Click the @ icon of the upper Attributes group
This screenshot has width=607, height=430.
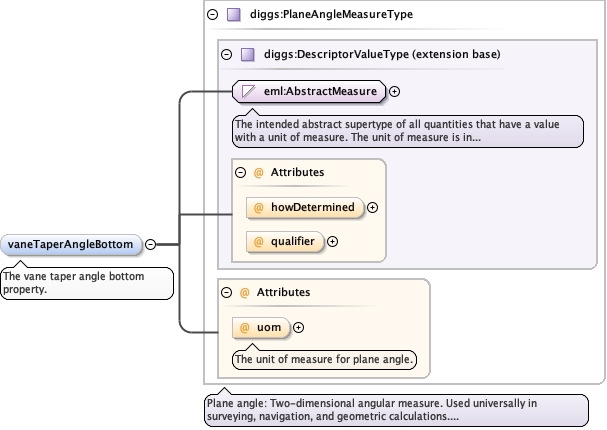pos(258,172)
